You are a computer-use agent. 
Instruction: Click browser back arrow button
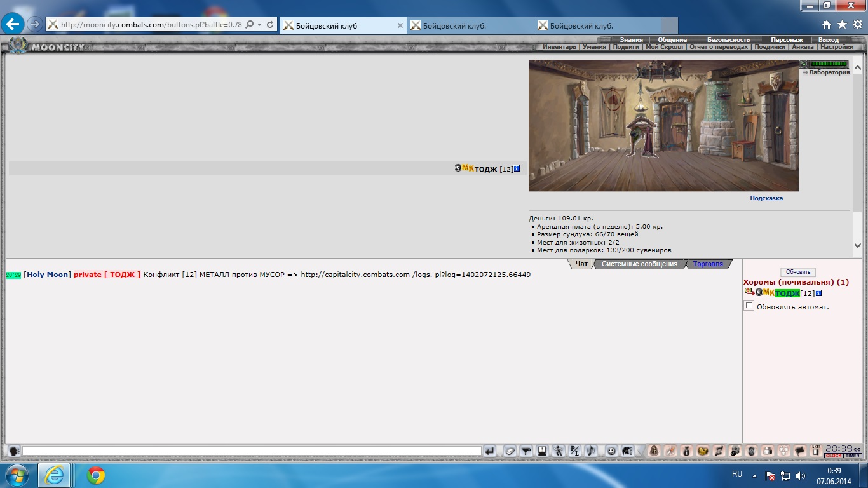[13, 24]
